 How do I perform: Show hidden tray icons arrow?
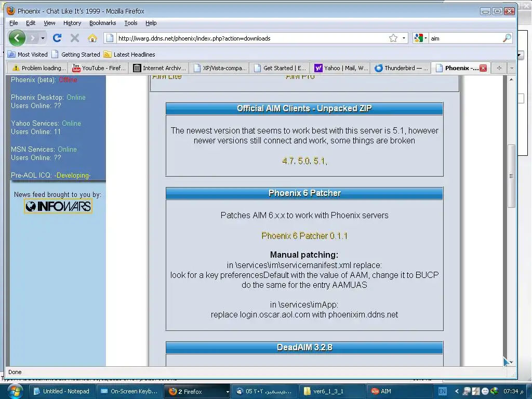[x=457, y=391]
